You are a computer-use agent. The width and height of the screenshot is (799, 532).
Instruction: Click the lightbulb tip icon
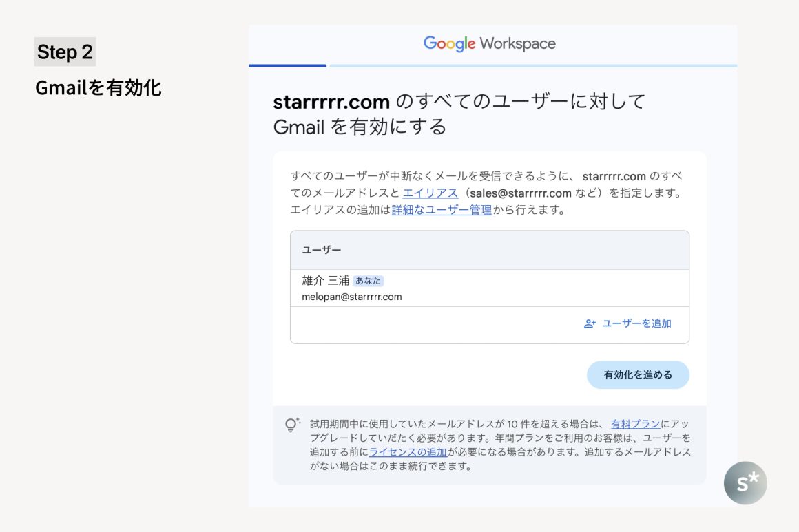[x=292, y=425]
